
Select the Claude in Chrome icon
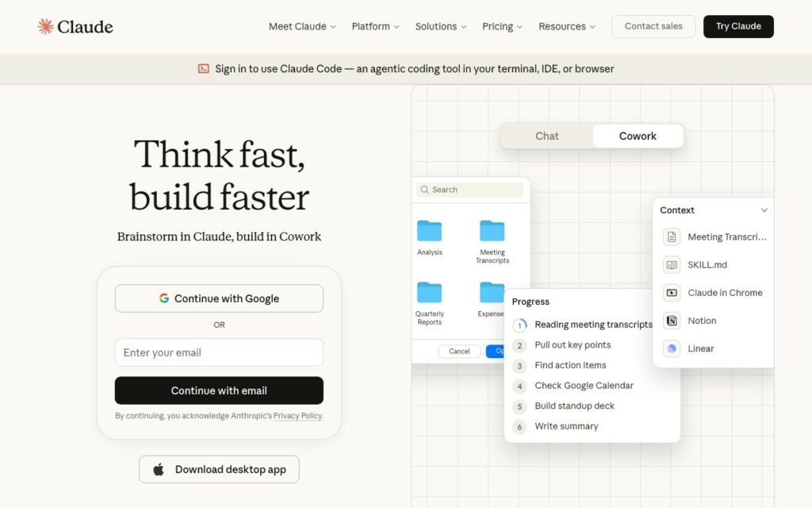coord(672,293)
